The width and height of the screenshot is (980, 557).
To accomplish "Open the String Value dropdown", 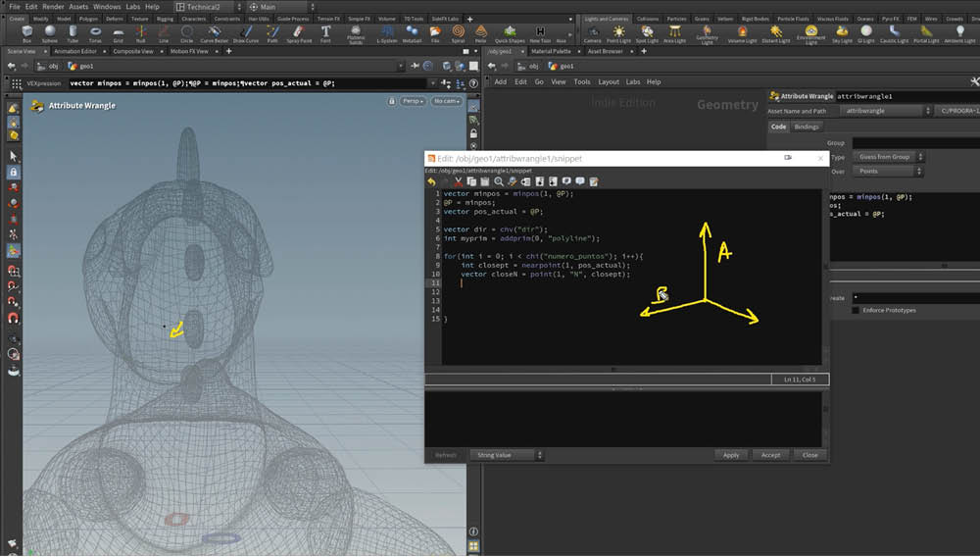I will tap(506, 455).
